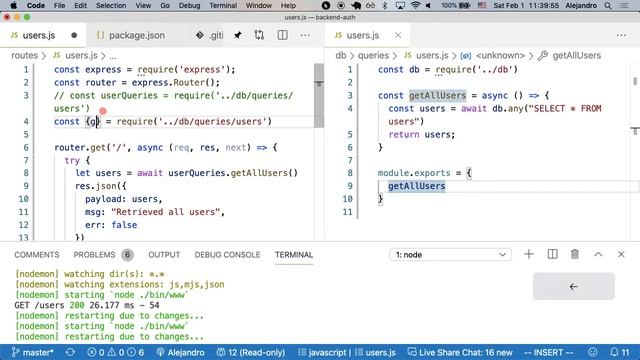640x360 pixels.
Task: Open the Help menu
Action: [288, 6]
